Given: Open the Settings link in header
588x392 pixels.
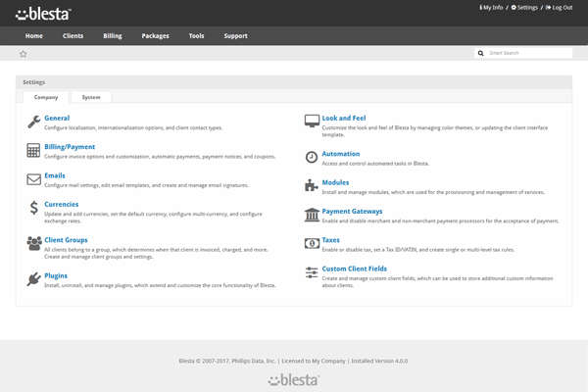Looking at the screenshot, I should (524, 8).
